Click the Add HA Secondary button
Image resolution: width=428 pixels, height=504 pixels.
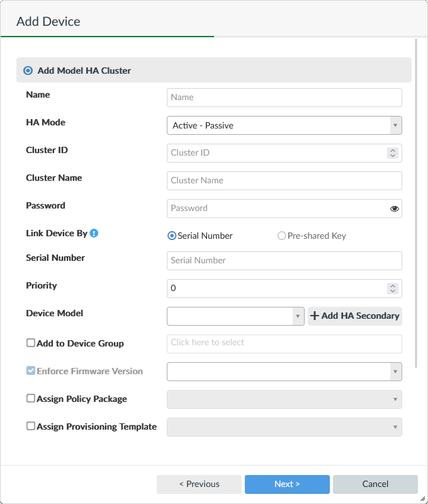(x=354, y=316)
